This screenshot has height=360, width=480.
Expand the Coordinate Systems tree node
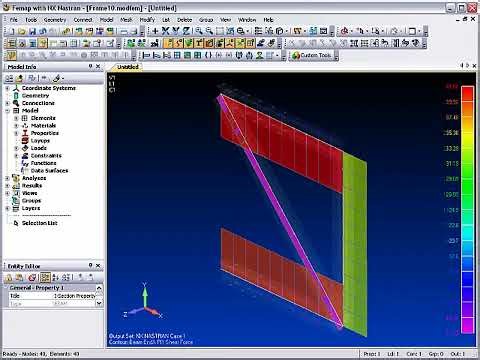pos(8,88)
